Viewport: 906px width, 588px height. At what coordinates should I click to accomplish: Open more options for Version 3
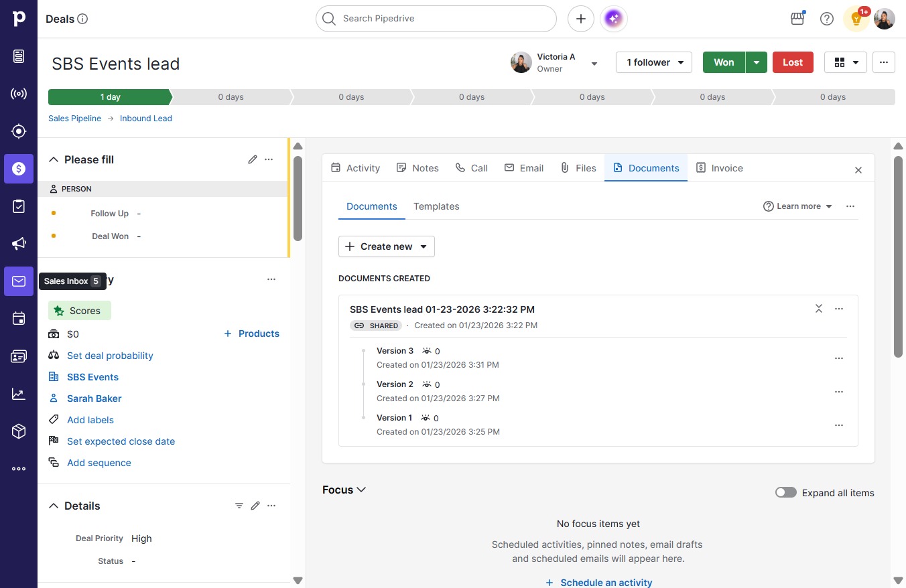[x=839, y=358]
